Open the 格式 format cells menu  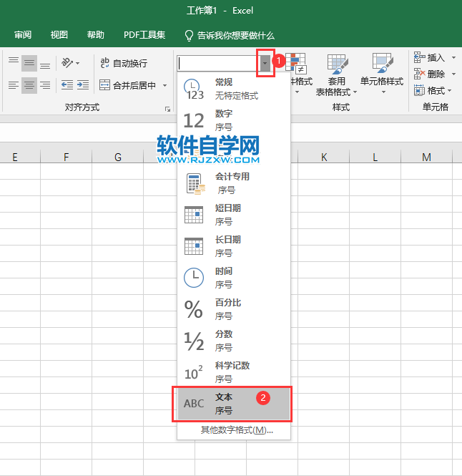click(x=433, y=90)
